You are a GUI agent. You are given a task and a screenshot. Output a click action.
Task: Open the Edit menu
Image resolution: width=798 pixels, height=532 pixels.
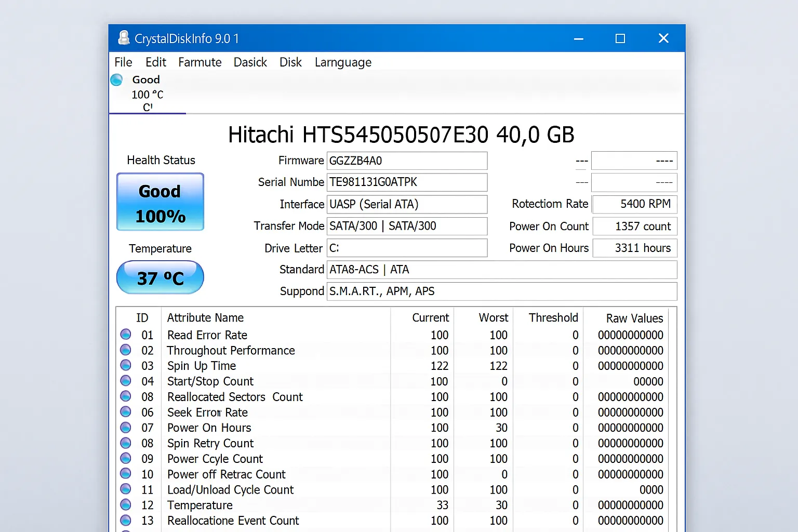[155, 62]
